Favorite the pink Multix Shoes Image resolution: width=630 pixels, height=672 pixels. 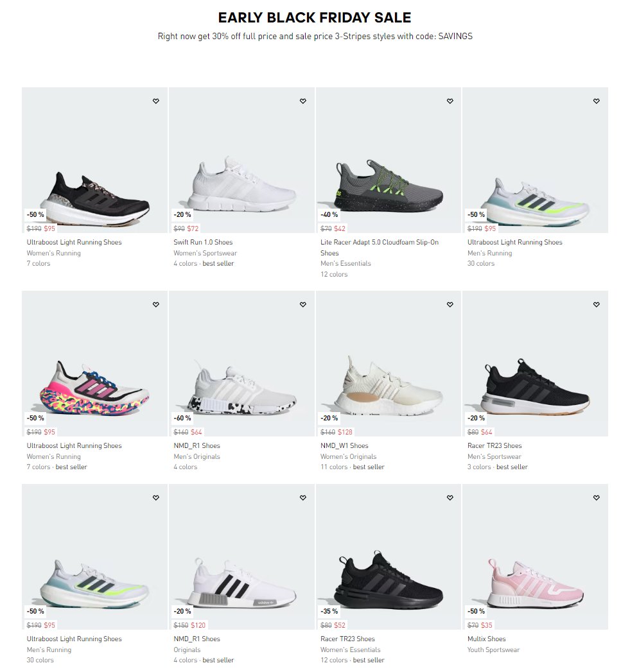[x=597, y=498]
